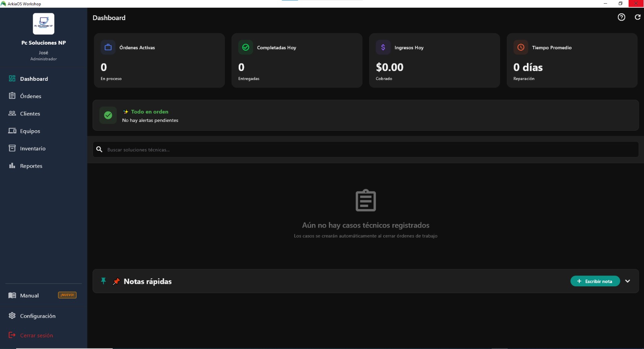Open the Inventario section

click(33, 148)
